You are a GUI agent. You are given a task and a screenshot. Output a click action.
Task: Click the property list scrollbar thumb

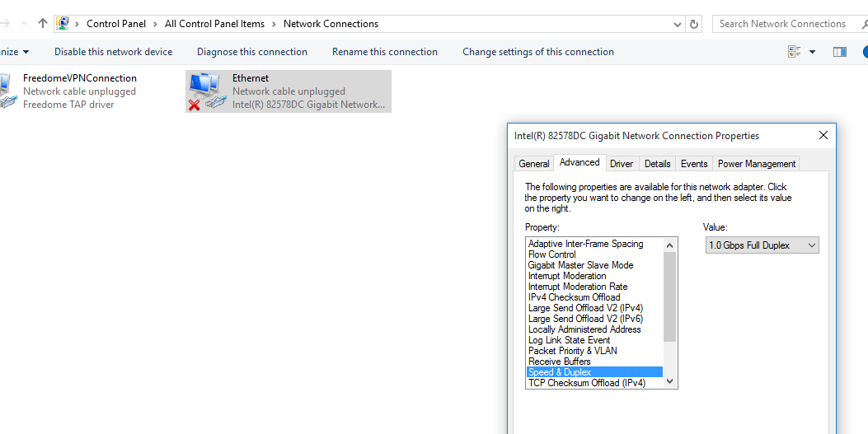pyautogui.click(x=670, y=296)
